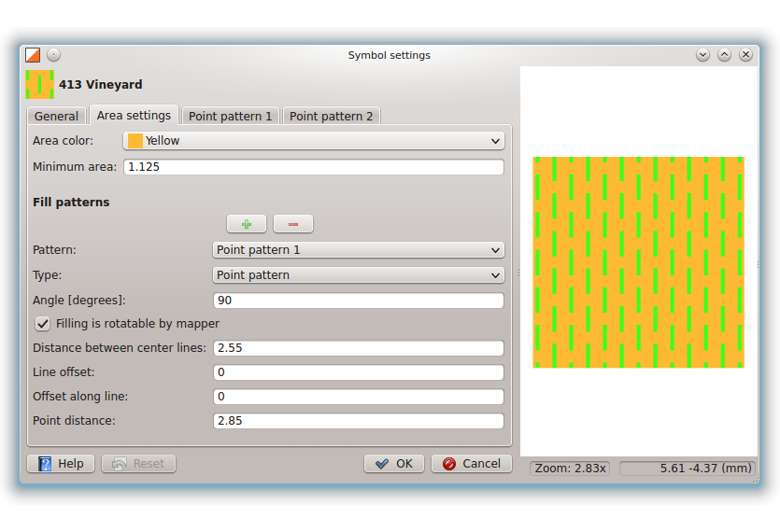Switch to the General tab
This screenshot has height=532, width=780.
coord(56,116)
